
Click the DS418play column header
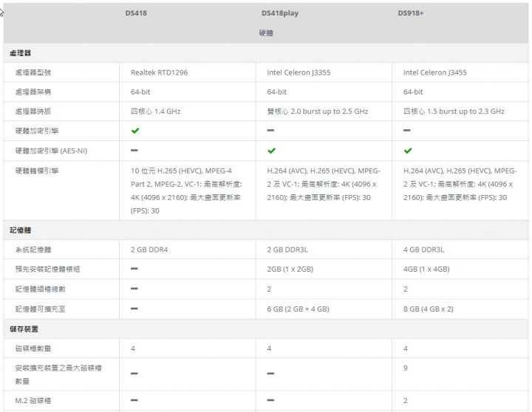[280, 13]
